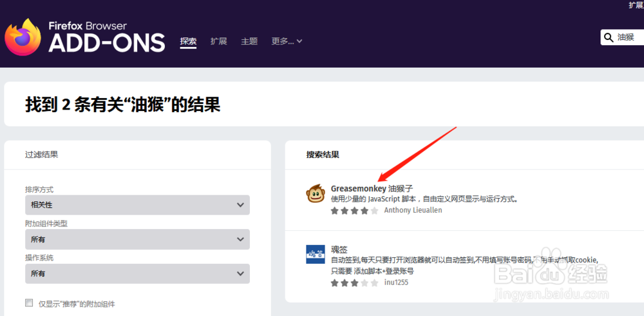Screen dimensions: 644x316
Task: Click author name inu1255
Action: pyautogui.click(x=396, y=282)
